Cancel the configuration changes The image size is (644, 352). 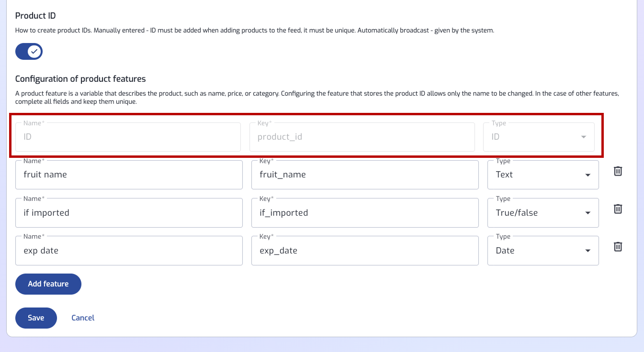coord(83,318)
